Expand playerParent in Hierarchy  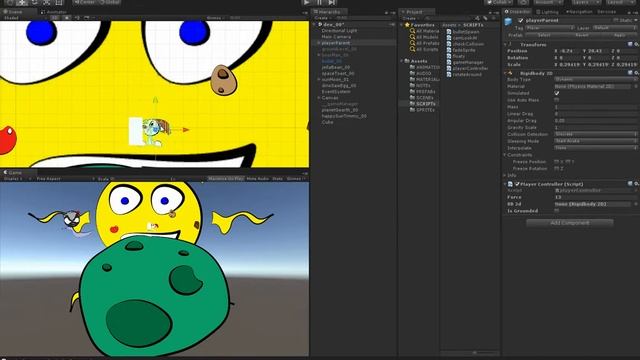(x=319, y=43)
